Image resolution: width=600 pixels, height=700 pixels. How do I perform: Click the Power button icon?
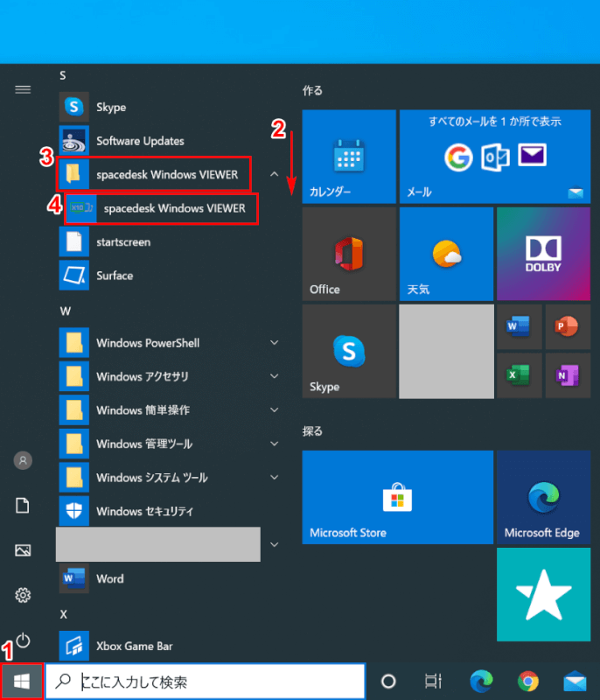(x=23, y=640)
